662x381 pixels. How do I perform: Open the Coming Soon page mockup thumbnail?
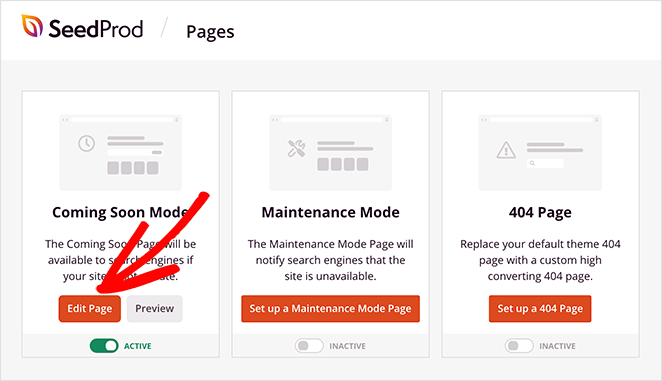pos(120,152)
